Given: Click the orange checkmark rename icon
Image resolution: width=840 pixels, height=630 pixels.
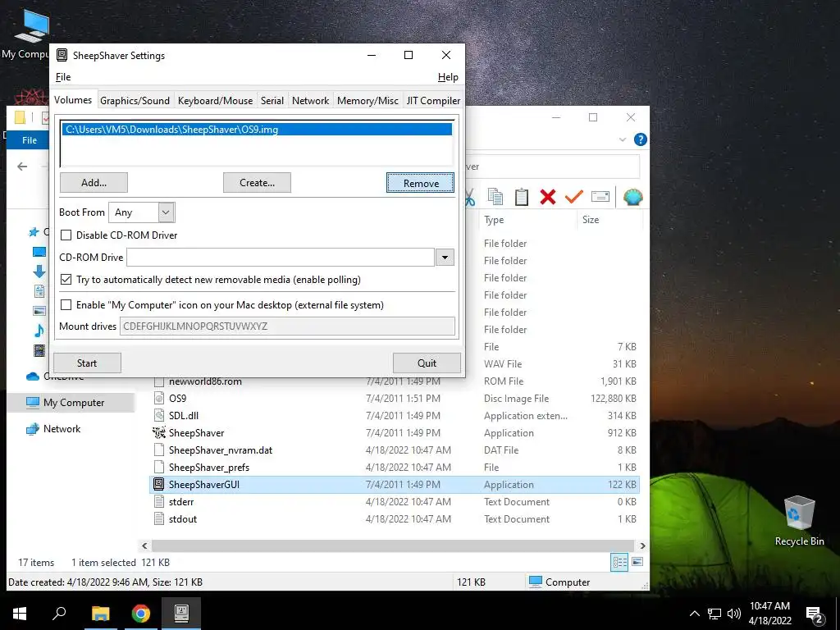Looking at the screenshot, I should pos(573,197).
